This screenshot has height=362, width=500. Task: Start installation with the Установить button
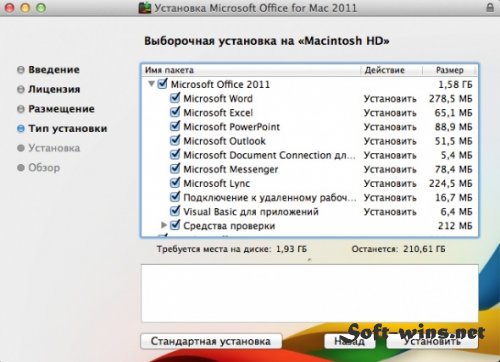pos(432,341)
